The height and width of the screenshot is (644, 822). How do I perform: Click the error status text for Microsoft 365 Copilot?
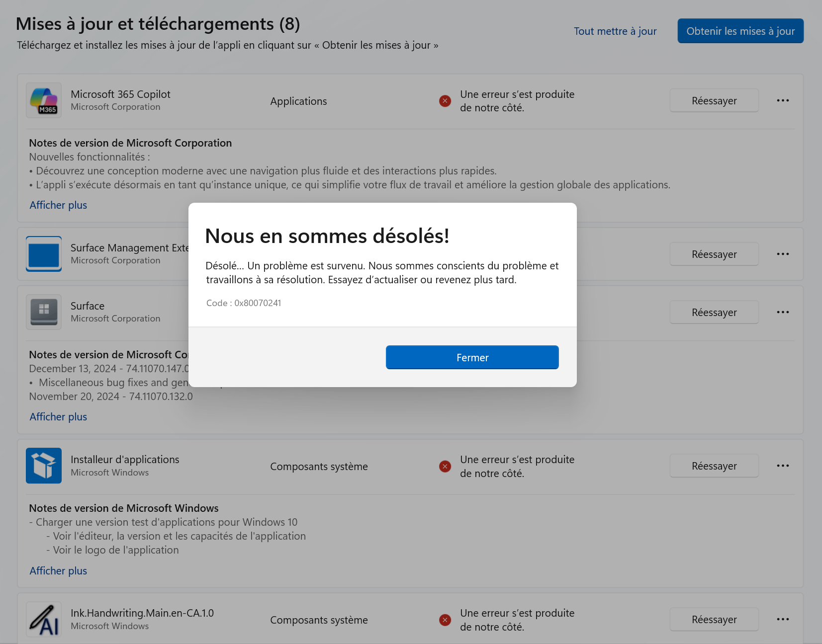[517, 101]
